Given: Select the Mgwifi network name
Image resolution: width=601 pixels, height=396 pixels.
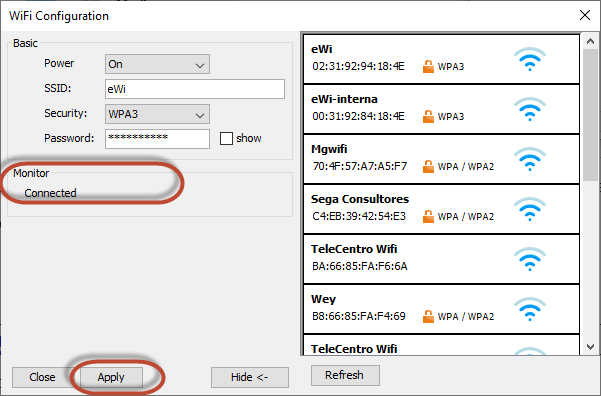Looking at the screenshot, I should click(x=329, y=149).
